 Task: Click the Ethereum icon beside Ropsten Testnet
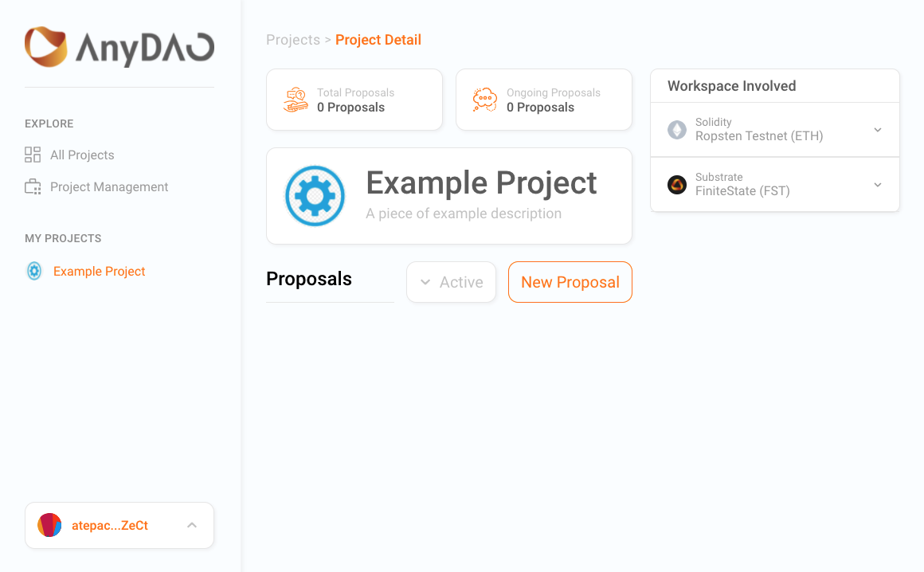[677, 130]
